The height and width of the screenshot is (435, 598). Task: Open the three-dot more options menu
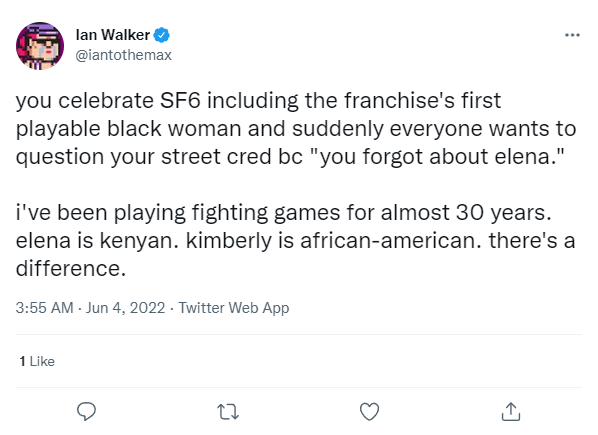(x=572, y=35)
